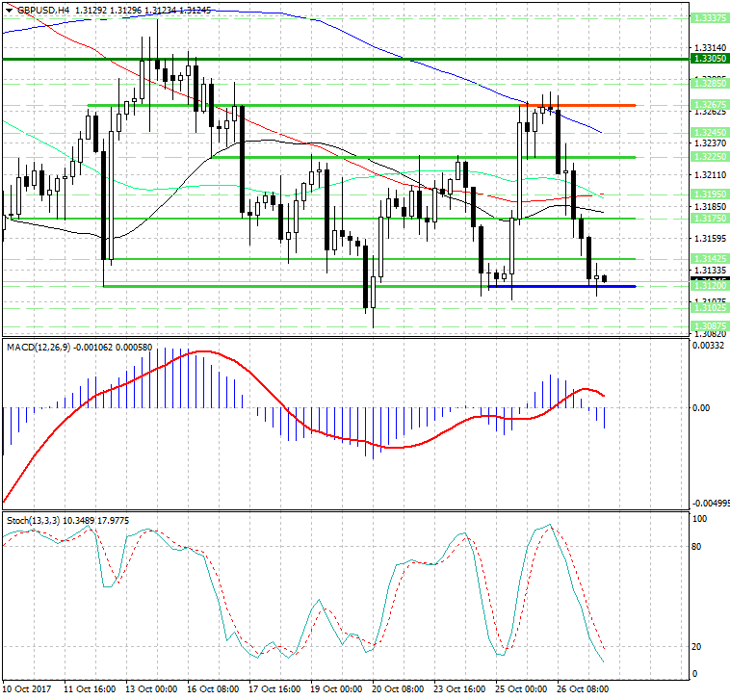Select the 1.32675 price level label

(709, 105)
